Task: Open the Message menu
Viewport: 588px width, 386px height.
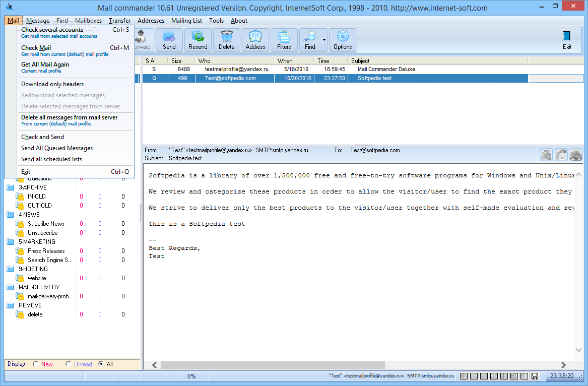Action: [37, 21]
